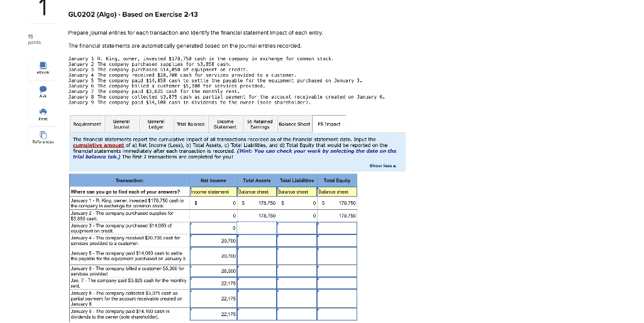Click Jan. 7 Total Assets field
The image size is (644, 323).
(257, 283)
